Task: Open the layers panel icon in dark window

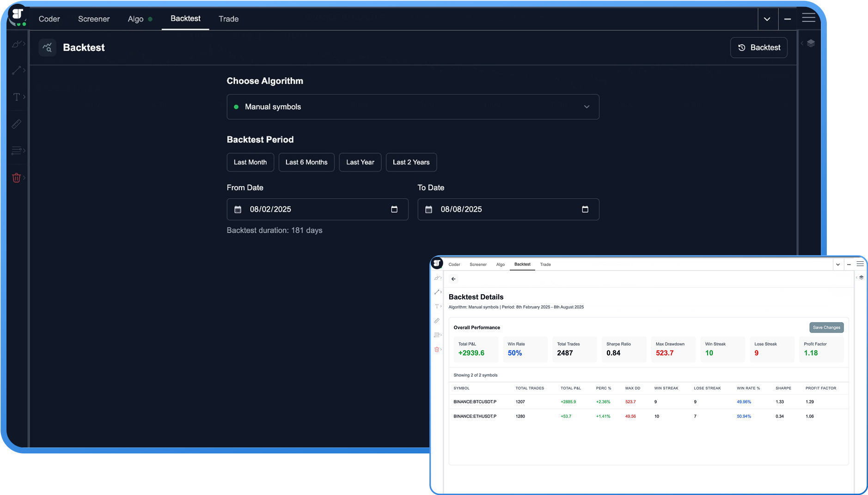Action: click(811, 43)
